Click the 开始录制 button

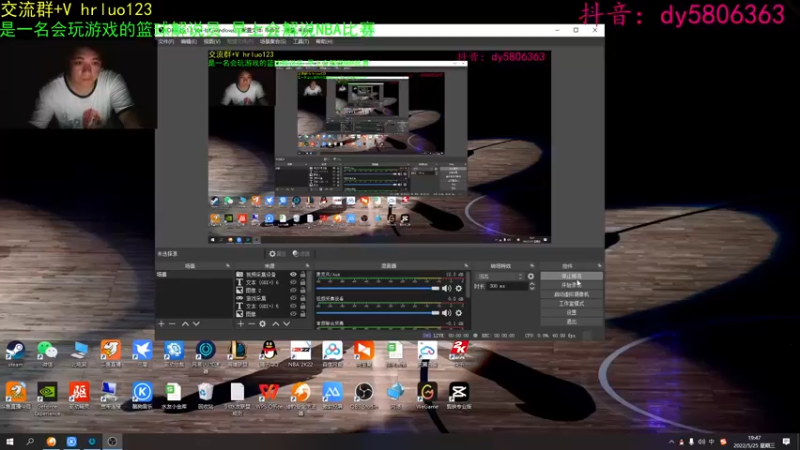pos(571,285)
